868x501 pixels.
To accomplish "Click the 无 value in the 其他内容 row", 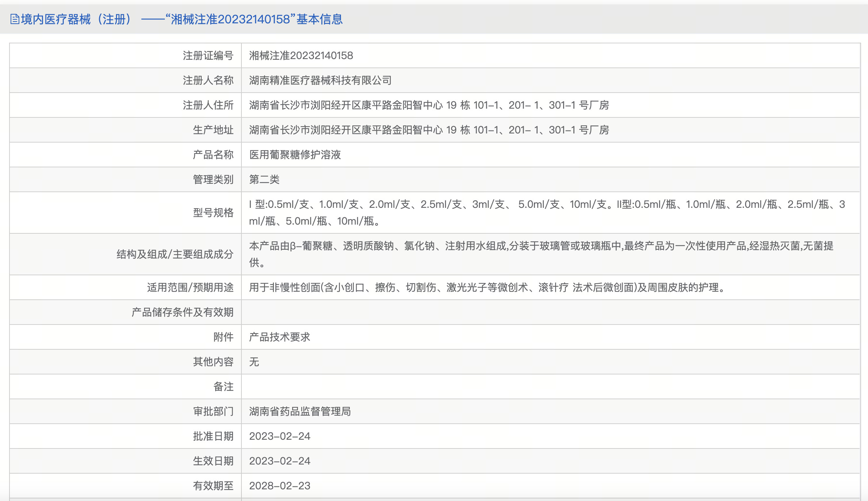I will 254,362.
